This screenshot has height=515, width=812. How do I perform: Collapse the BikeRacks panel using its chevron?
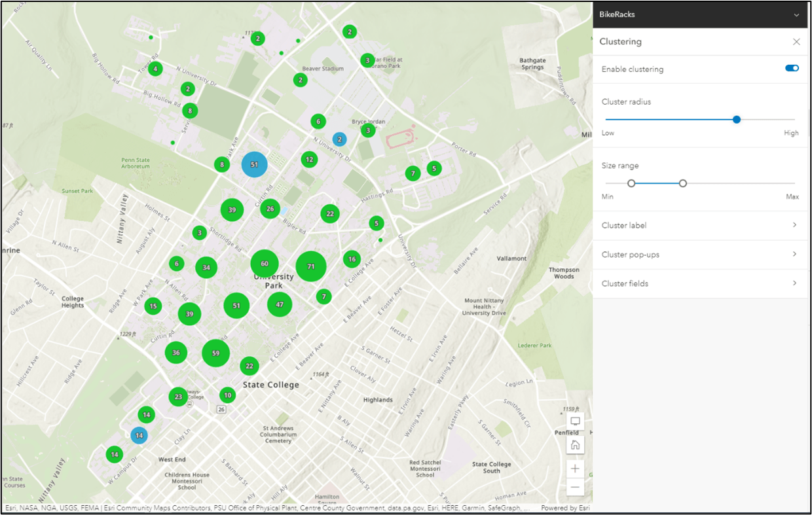[798, 14]
